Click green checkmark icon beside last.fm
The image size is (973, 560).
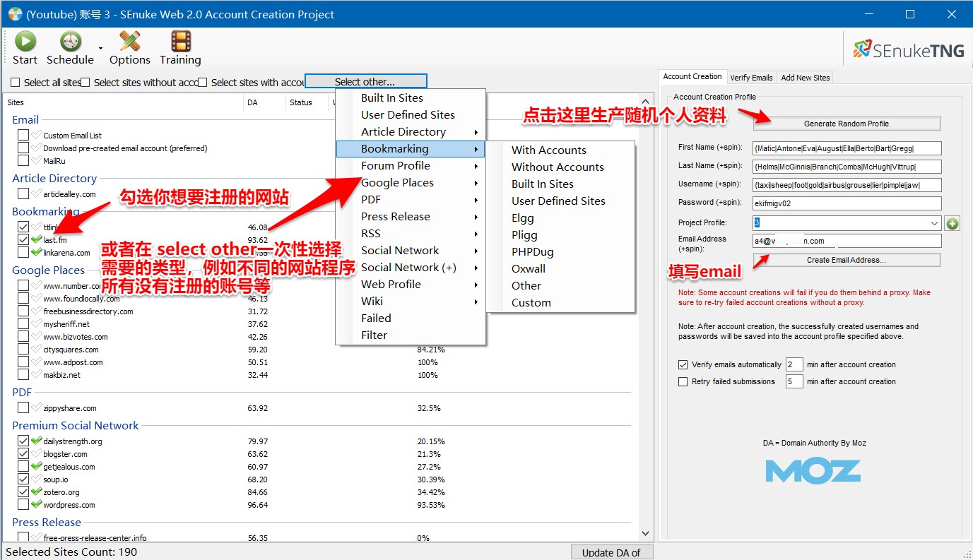point(37,240)
